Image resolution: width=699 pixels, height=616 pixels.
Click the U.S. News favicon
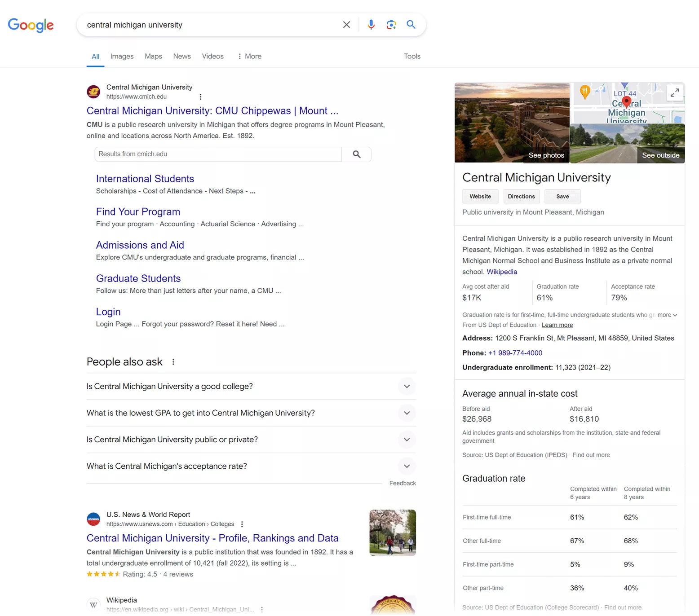(x=93, y=519)
